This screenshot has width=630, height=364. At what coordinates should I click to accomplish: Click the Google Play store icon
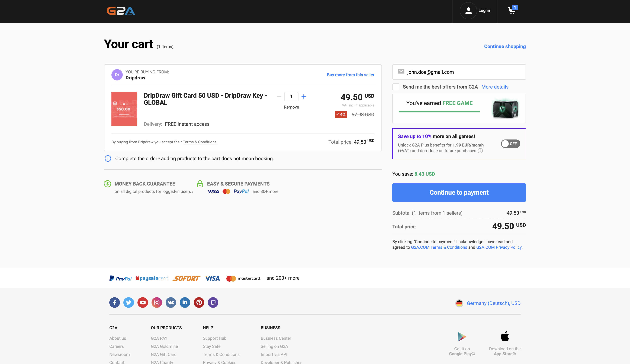click(462, 337)
